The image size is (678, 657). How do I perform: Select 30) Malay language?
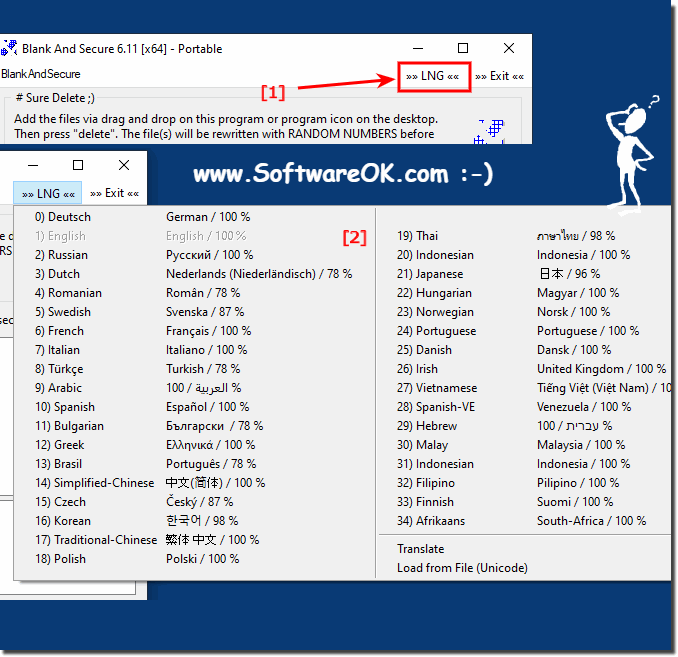coord(524,445)
